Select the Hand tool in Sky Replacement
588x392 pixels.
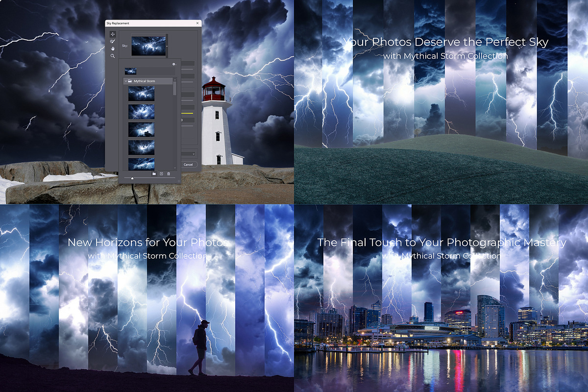pos(113,49)
